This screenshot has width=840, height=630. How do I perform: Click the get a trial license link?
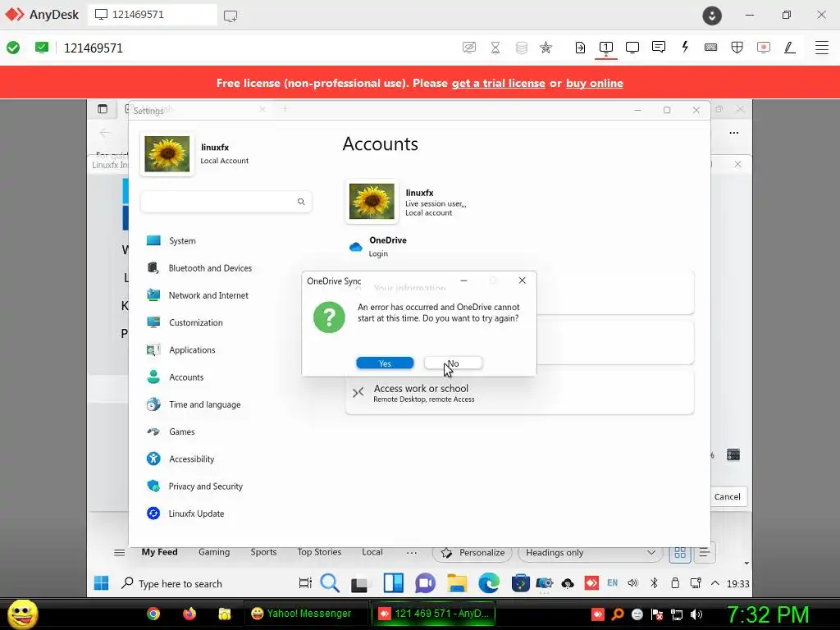(x=498, y=83)
